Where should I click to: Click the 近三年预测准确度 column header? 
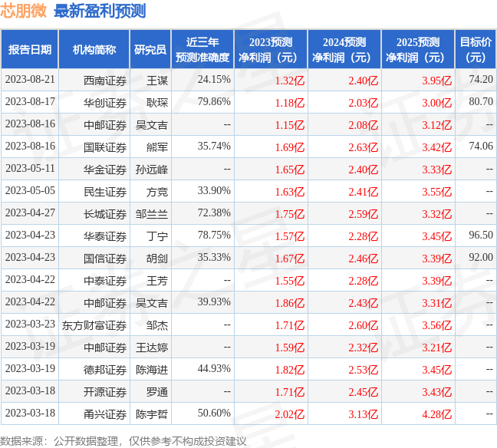[202, 49]
